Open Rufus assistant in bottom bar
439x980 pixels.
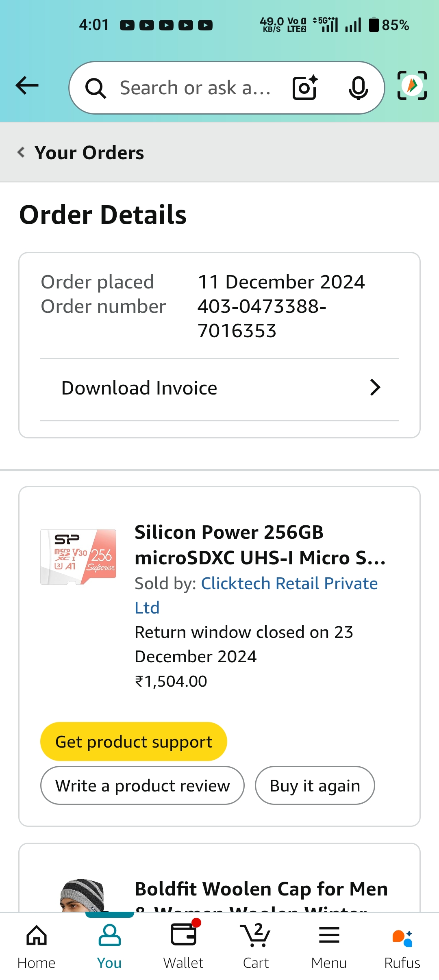pyautogui.click(x=402, y=946)
